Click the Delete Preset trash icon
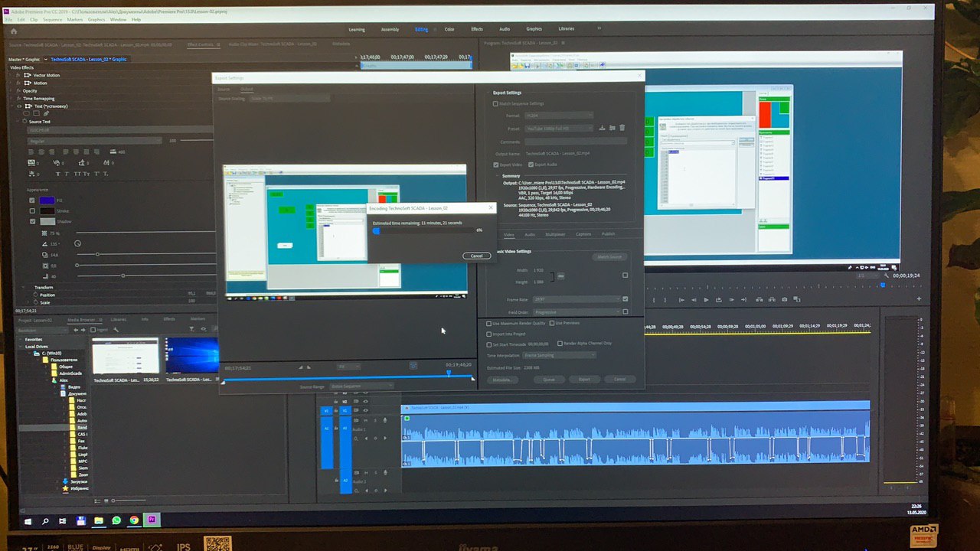Image resolution: width=980 pixels, height=551 pixels. [x=622, y=128]
